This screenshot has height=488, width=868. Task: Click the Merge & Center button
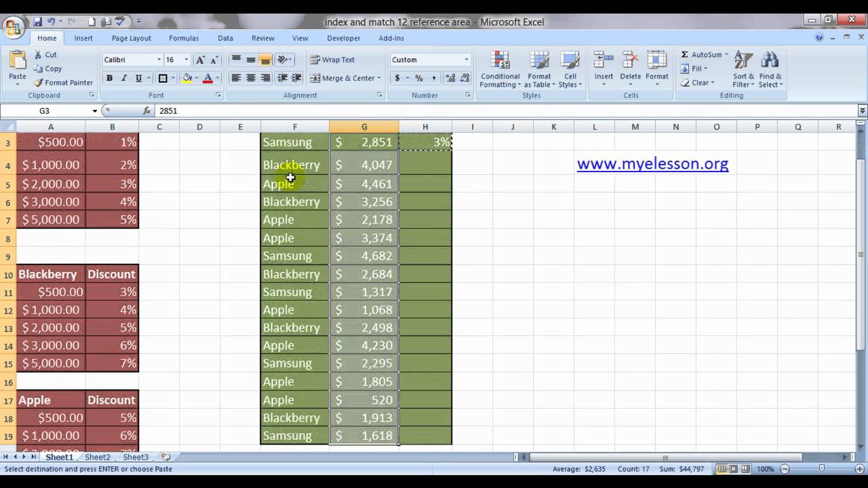click(342, 78)
